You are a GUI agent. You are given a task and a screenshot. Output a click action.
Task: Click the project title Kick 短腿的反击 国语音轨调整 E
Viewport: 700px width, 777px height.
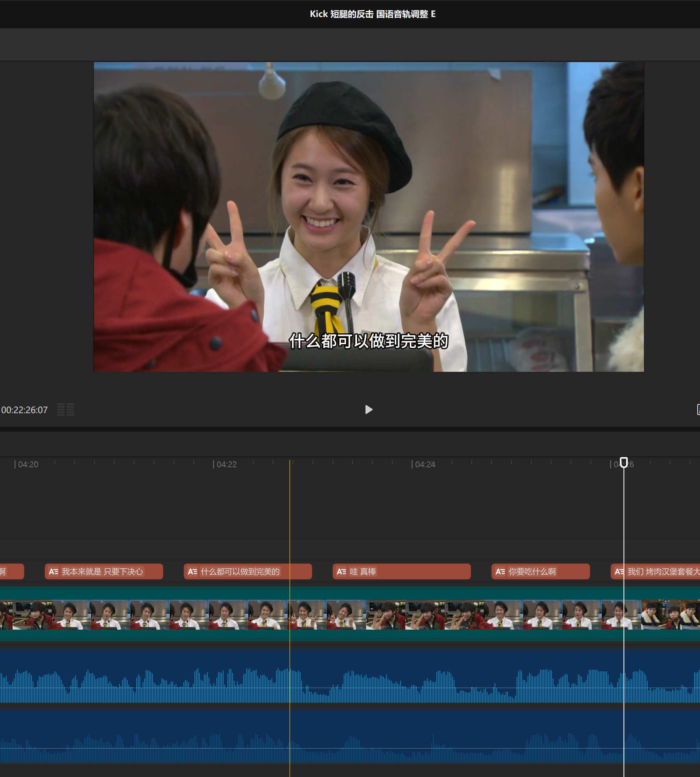click(372, 14)
